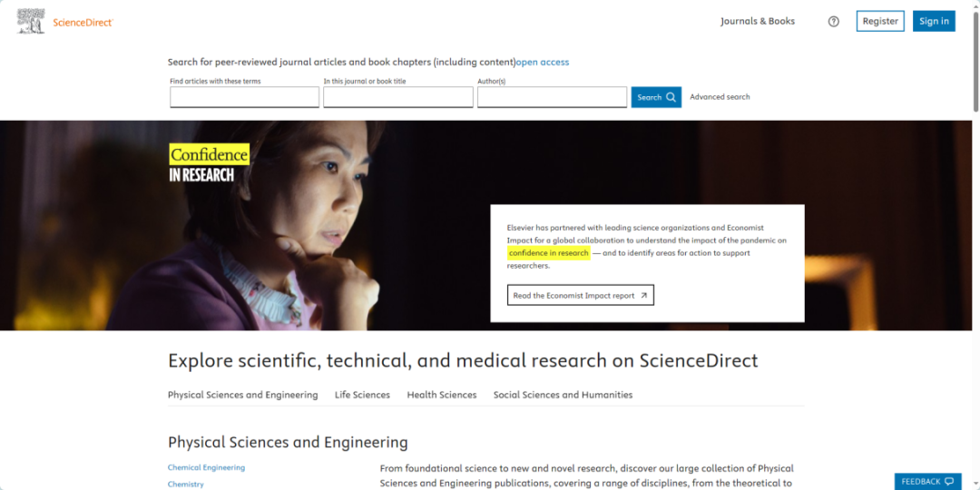Click the speech bubble icon on the Feedback tab
This screenshot has width=980, height=490.
click(x=949, y=482)
